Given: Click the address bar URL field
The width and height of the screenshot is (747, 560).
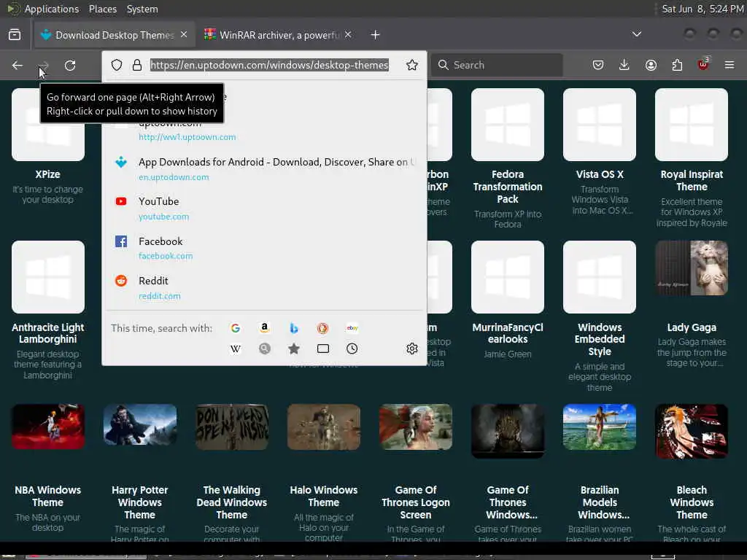Looking at the screenshot, I should click(269, 65).
